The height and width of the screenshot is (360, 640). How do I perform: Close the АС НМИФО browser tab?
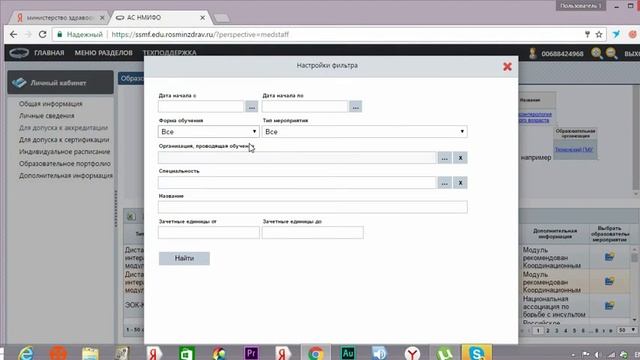click(x=202, y=18)
